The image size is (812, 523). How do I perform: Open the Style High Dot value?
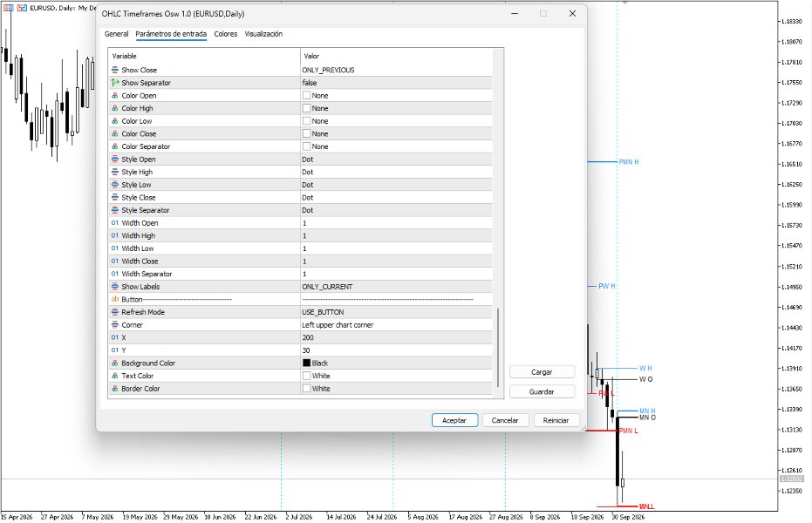click(x=396, y=172)
